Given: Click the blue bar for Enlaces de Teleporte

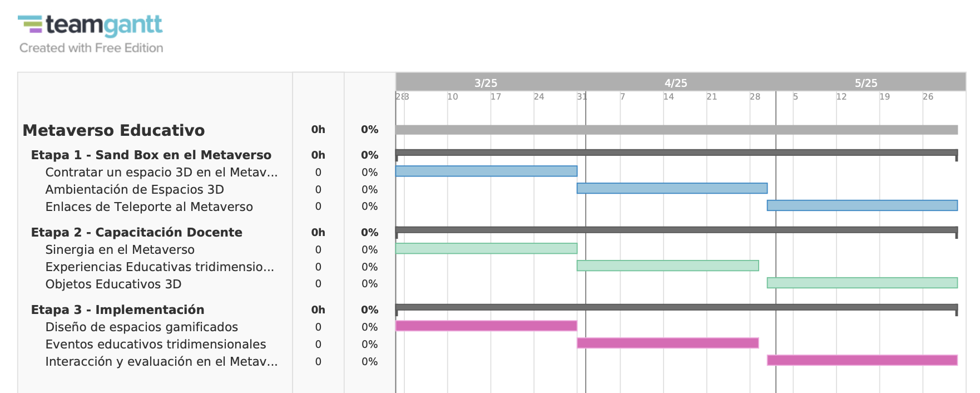Looking at the screenshot, I should point(862,205).
